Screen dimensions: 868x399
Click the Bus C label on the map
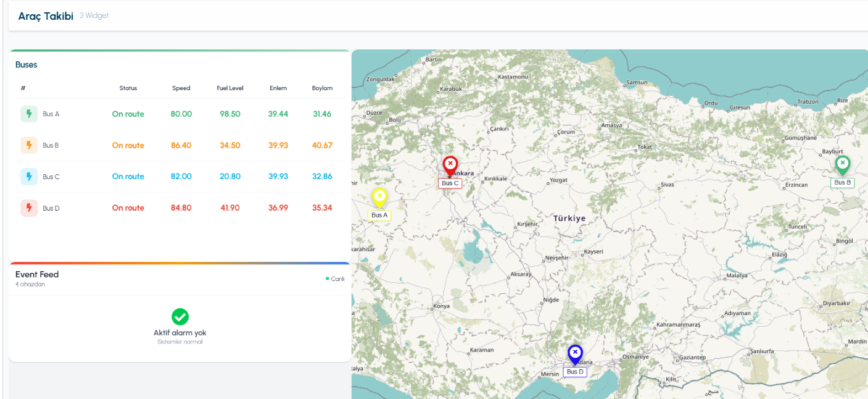(450, 183)
